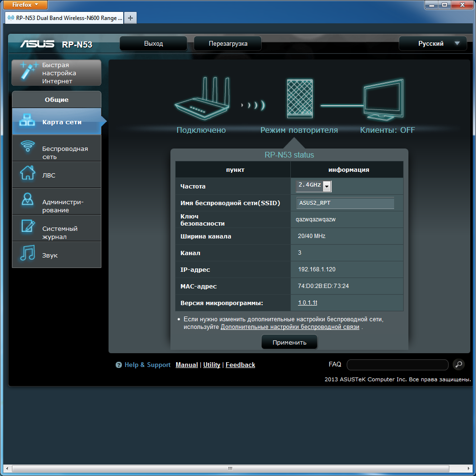Open the Firefox application menu
The image size is (476, 476).
click(26, 5)
